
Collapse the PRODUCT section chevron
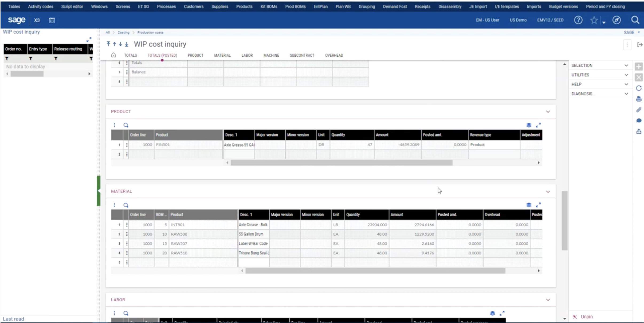pos(548,111)
